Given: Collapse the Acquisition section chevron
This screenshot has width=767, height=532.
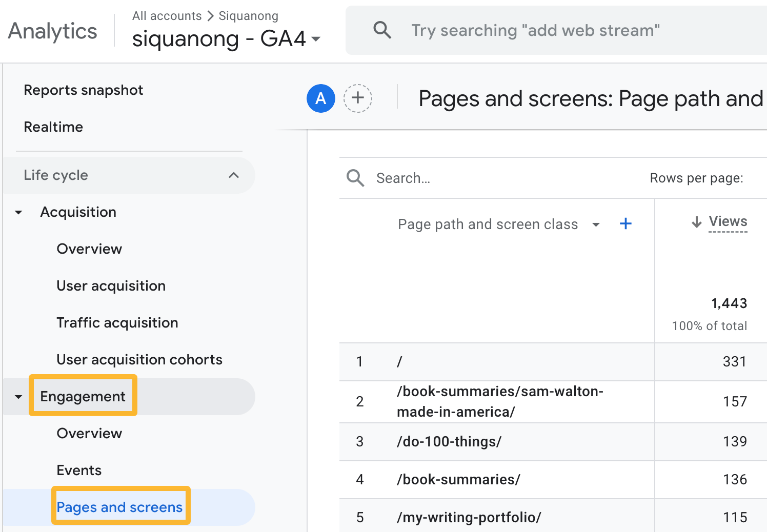Looking at the screenshot, I should coord(18,212).
